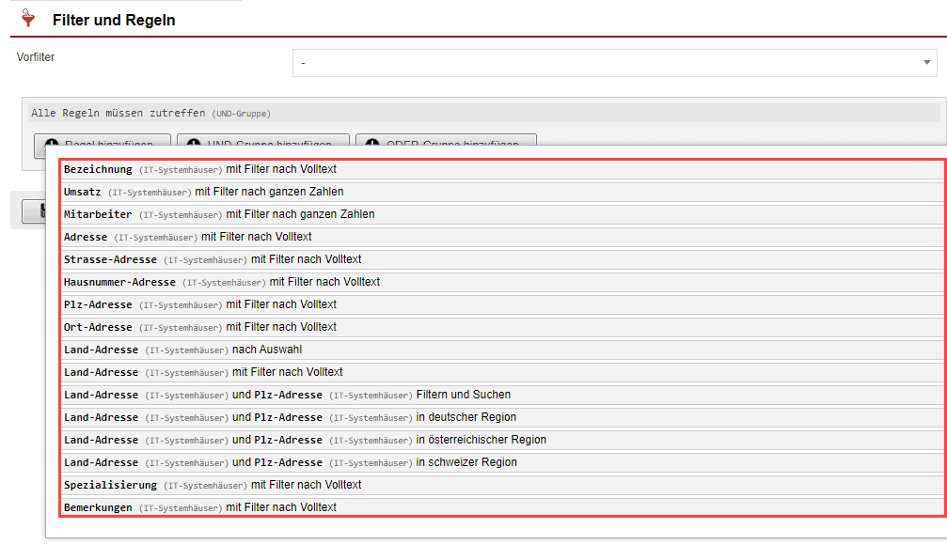The height and width of the screenshot is (560, 947).
Task: Open the Vorfilter dropdown arrow
Action: pos(926,63)
